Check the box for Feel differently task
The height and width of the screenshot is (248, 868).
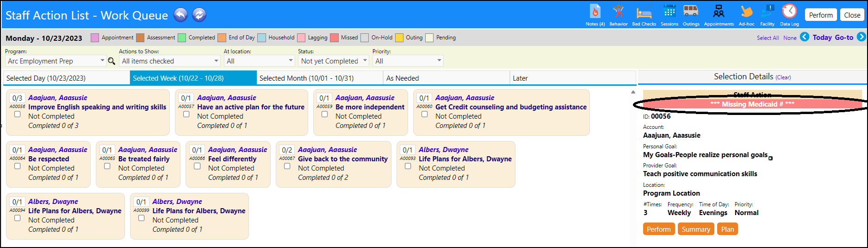pos(197,166)
